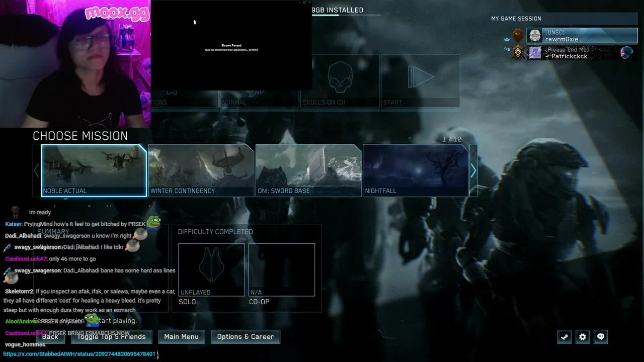Click Toggle Top 5 Friends button
644x362 pixels.
point(111,337)
